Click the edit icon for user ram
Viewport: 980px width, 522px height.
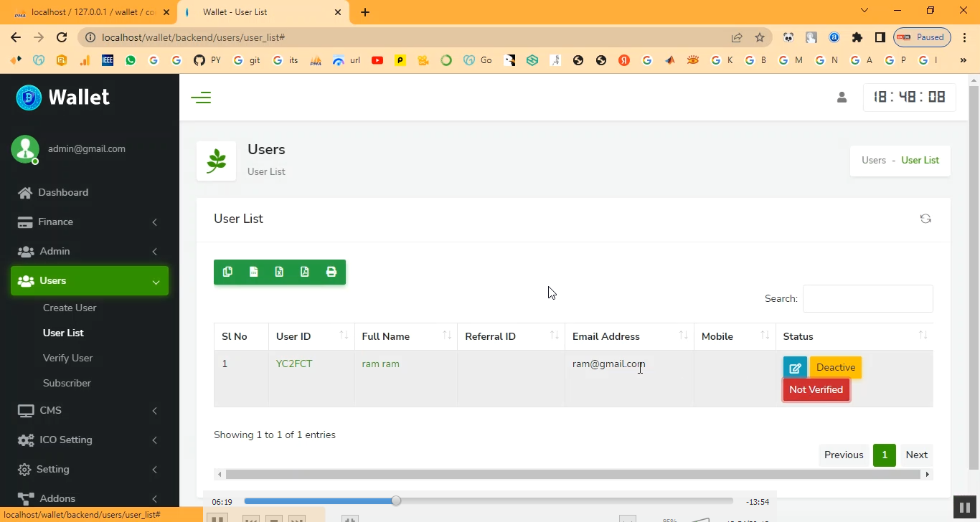click(x=795, y=368)
